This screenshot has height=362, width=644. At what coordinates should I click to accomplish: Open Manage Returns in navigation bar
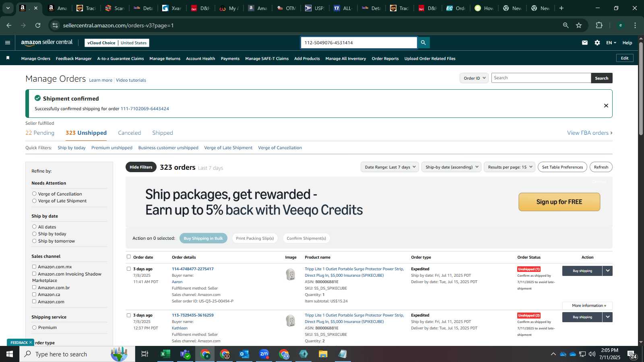point(165,59)
